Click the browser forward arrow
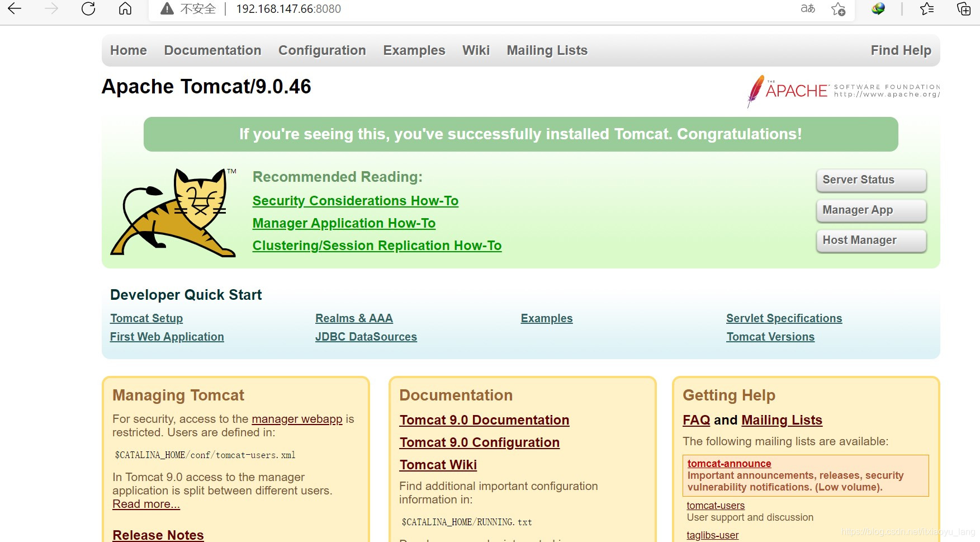980x542 pixels. coord(51,8)
